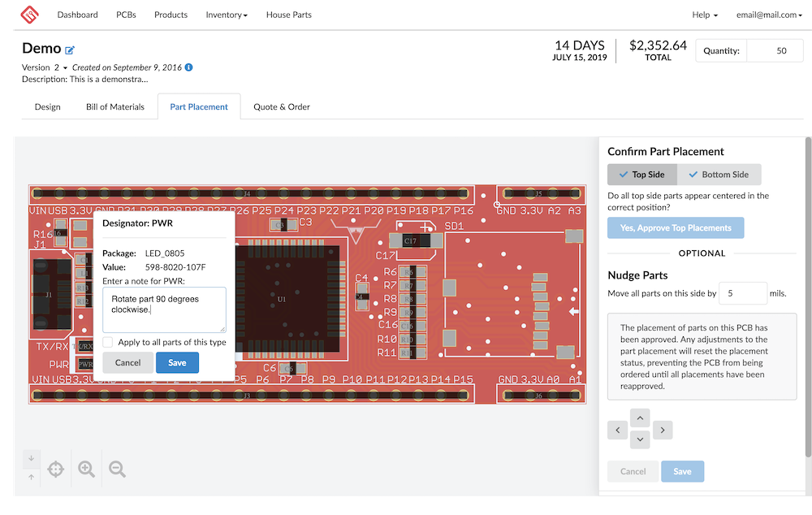Cancel the PWR note dialog
This screenshot has height=515, width=812.
pyautogui.click(x=128, y=362)
